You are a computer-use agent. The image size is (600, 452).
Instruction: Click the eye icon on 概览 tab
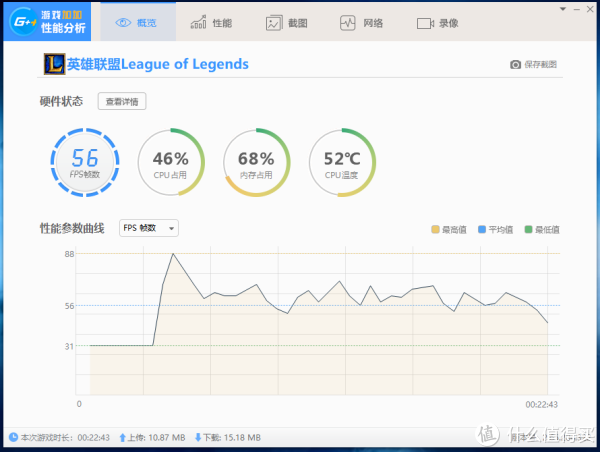[x=123, y=23]
